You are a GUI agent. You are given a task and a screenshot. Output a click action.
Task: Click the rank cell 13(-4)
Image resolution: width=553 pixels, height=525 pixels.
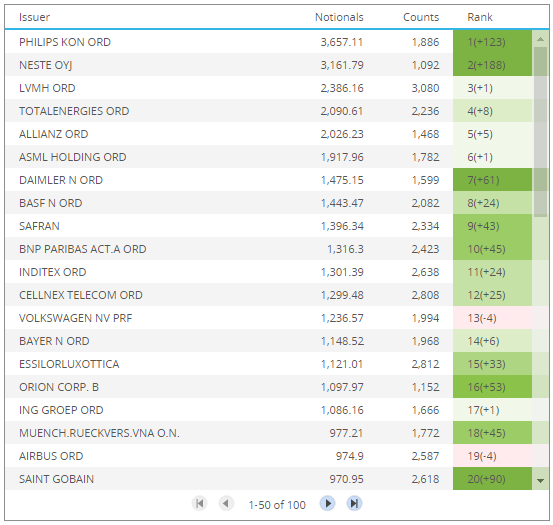tap(492, 318)
